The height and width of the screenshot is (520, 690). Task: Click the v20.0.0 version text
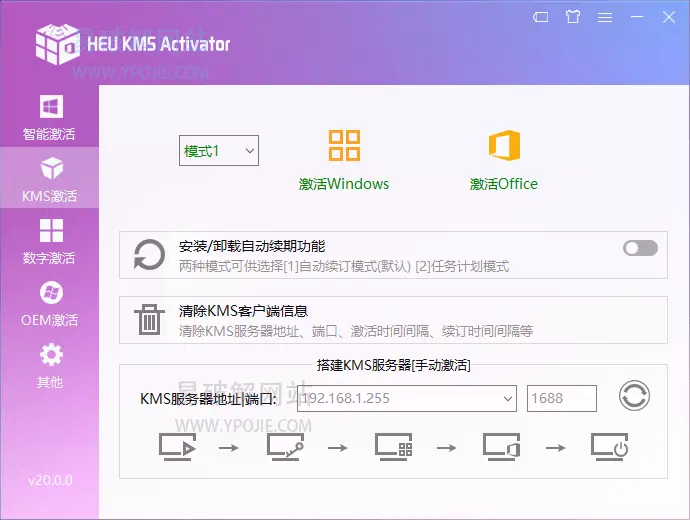pos(50,480)
